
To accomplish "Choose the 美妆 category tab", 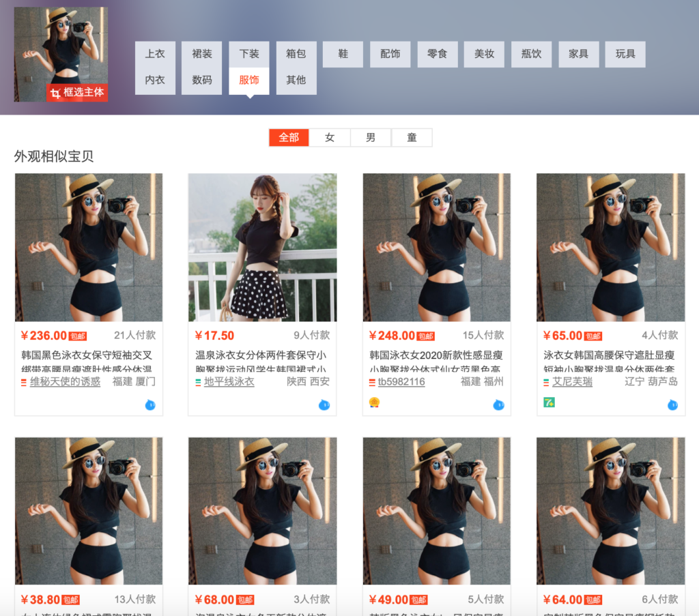I will [x=485, y=54].
